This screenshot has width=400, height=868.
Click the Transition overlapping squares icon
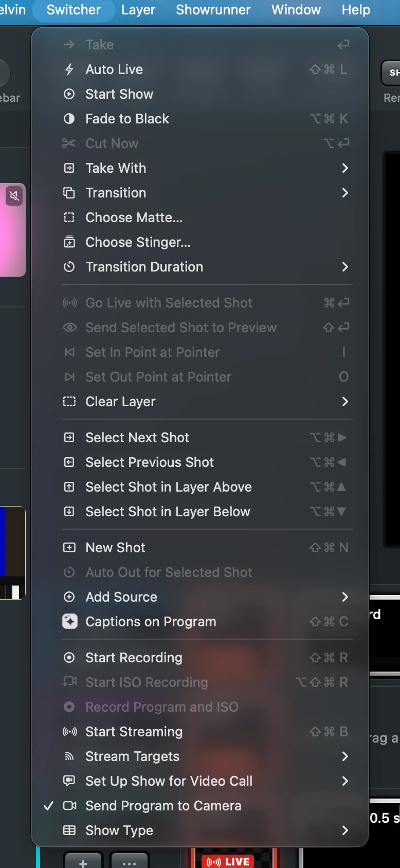tap(69, 193)
